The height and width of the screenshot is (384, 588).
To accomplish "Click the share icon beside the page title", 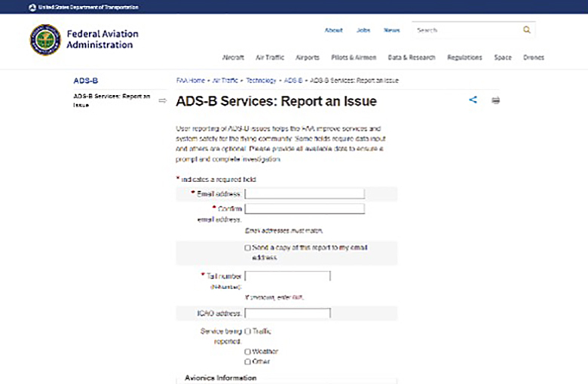I will [x=473, y=100].
